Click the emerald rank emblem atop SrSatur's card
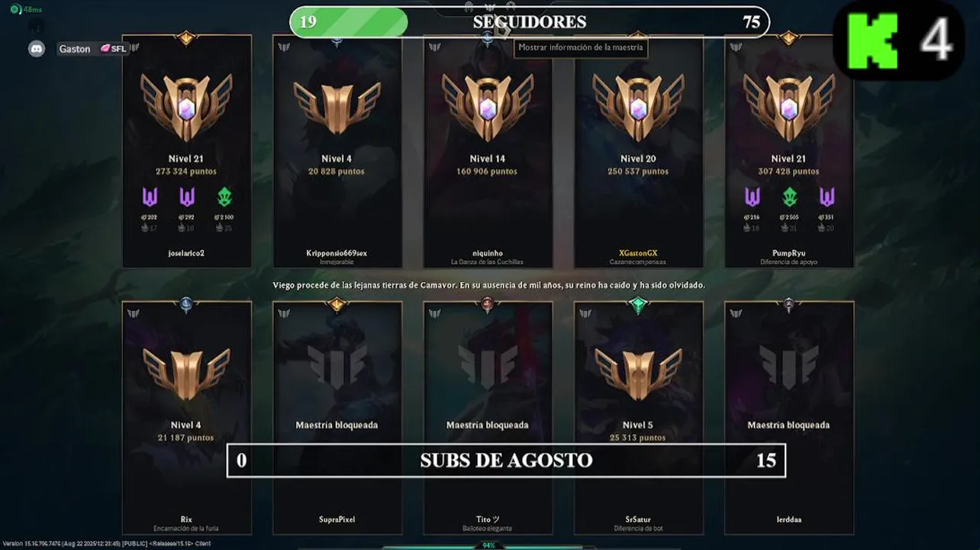The image size is (980, 550). [639, 304]
